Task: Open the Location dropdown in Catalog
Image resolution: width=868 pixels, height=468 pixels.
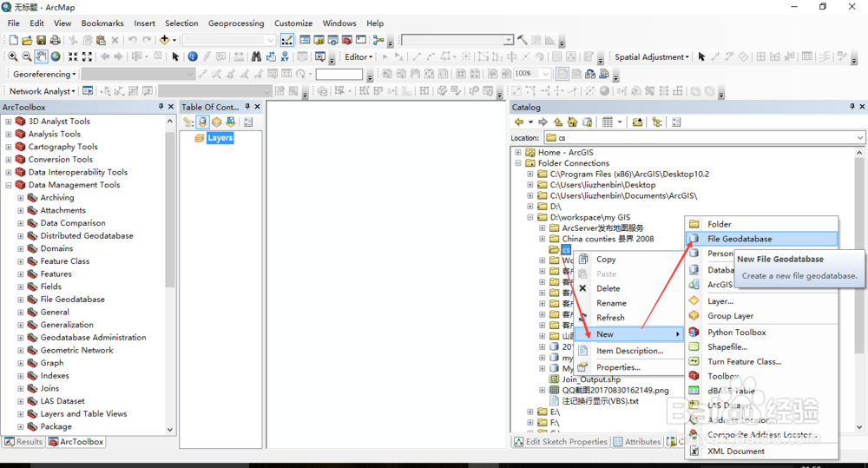Action: (x=859, y=138)
